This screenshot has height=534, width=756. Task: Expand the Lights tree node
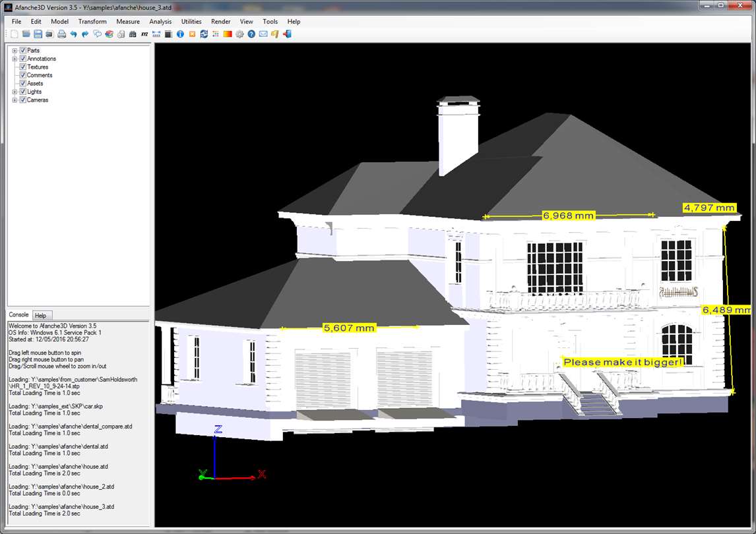15,92
